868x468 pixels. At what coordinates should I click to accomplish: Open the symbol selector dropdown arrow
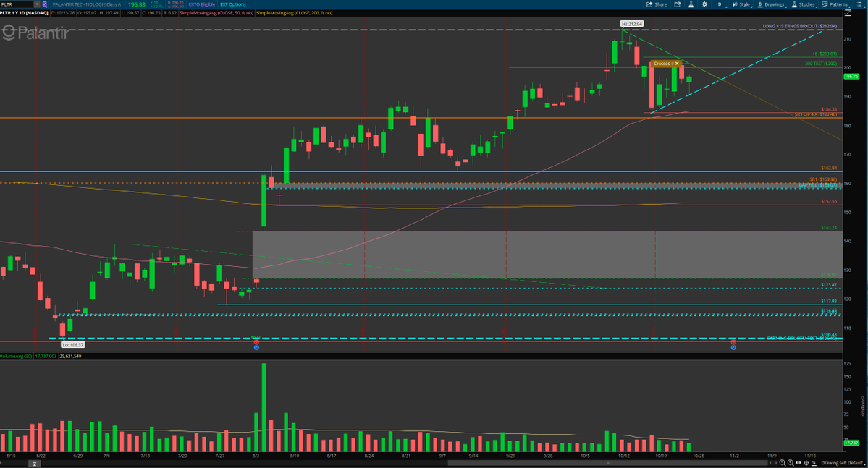pyautogui.click(x=37, y=4)
